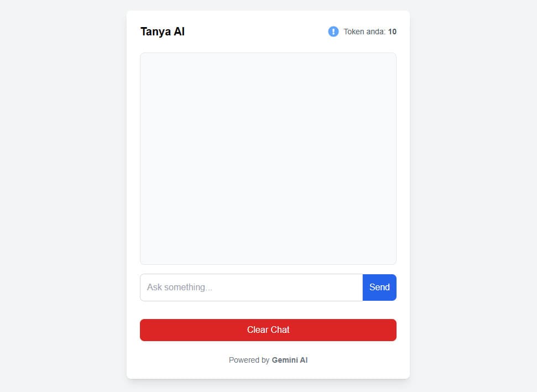Click the left side of Clear Chat button
Image resolution: width=537 pixels, height=392 pixels.
coord(161,330)
